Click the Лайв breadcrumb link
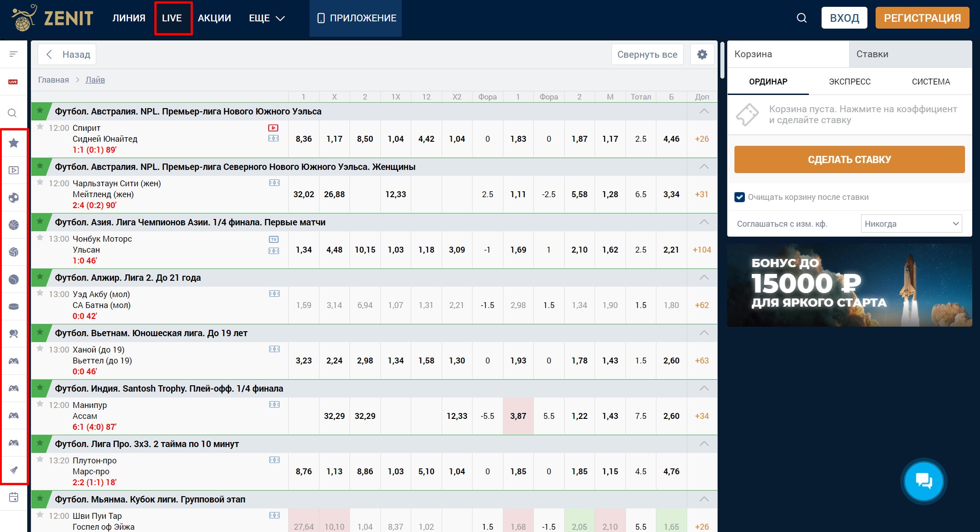980x532 pixels. coord(95,80)
